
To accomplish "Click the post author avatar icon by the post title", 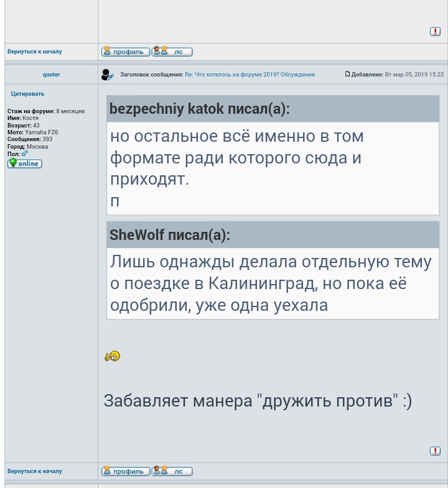I will [108, 75].
